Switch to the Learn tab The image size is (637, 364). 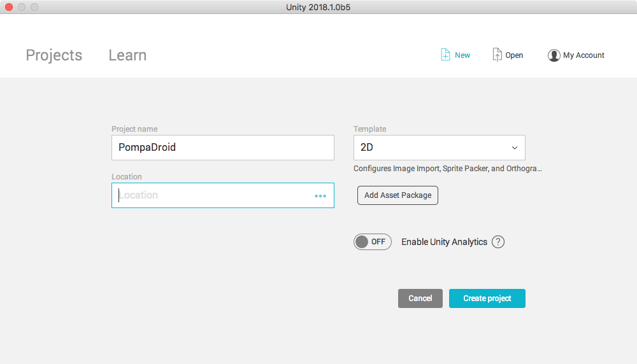(x=127, y=55)
